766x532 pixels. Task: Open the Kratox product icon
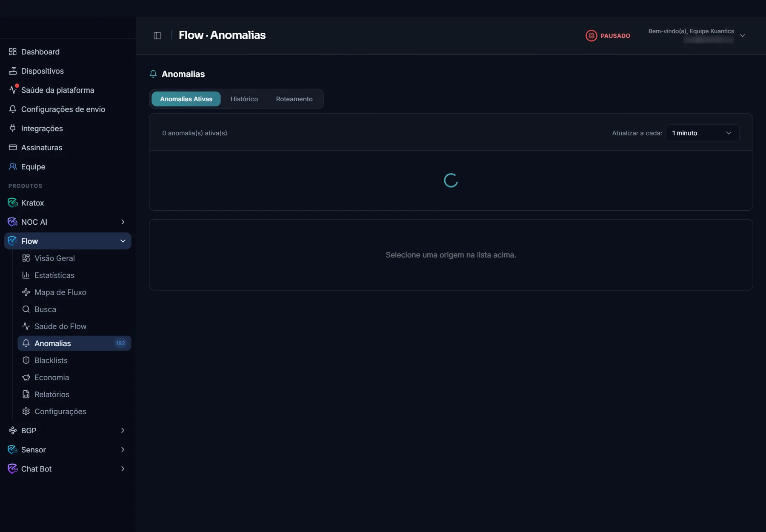pos(13,203)
